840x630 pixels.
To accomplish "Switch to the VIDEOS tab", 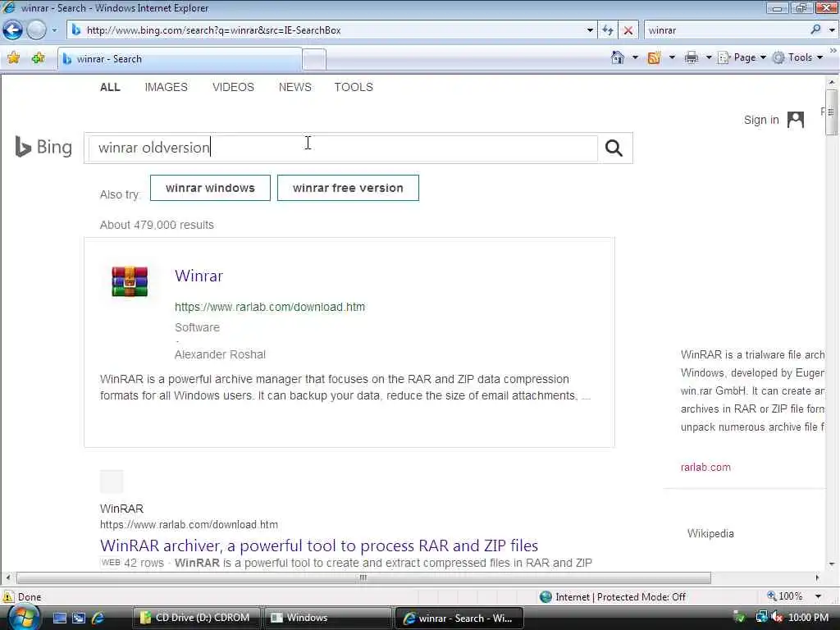I will (x=233, y=87).
